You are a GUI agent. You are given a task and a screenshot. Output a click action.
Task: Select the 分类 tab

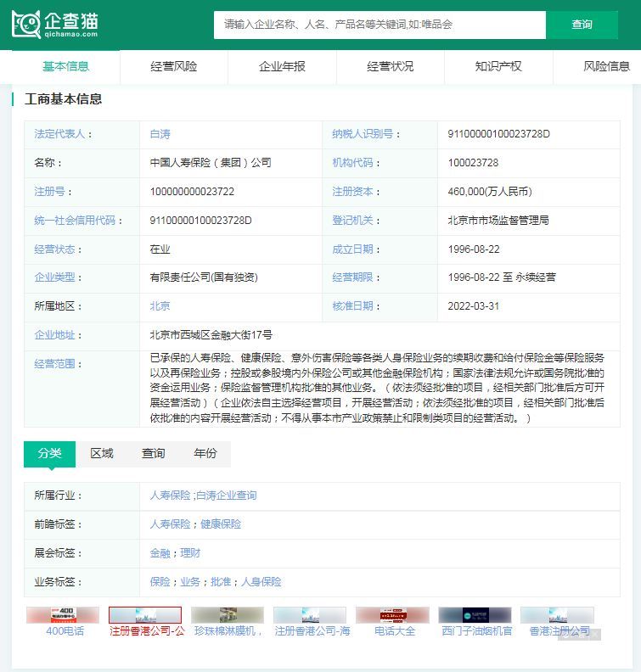point(50,453)
